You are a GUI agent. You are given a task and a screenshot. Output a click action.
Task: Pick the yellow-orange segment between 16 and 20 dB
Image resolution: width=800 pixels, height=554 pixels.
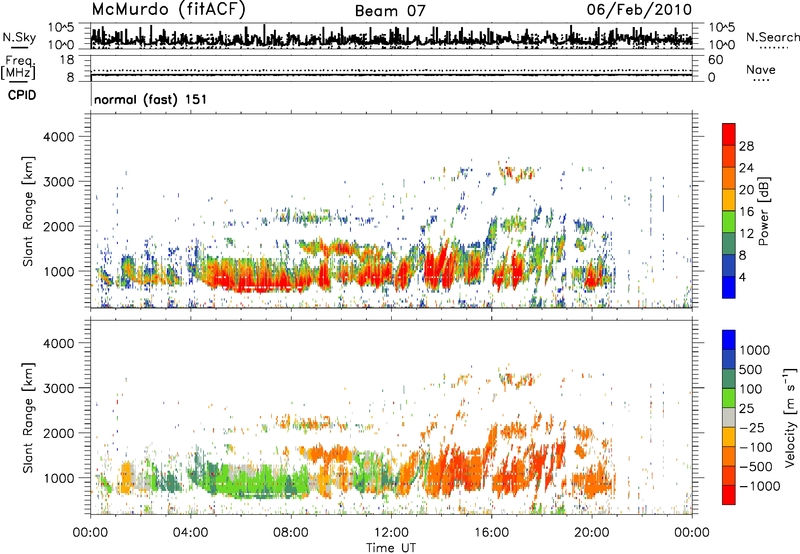[729, 200]
